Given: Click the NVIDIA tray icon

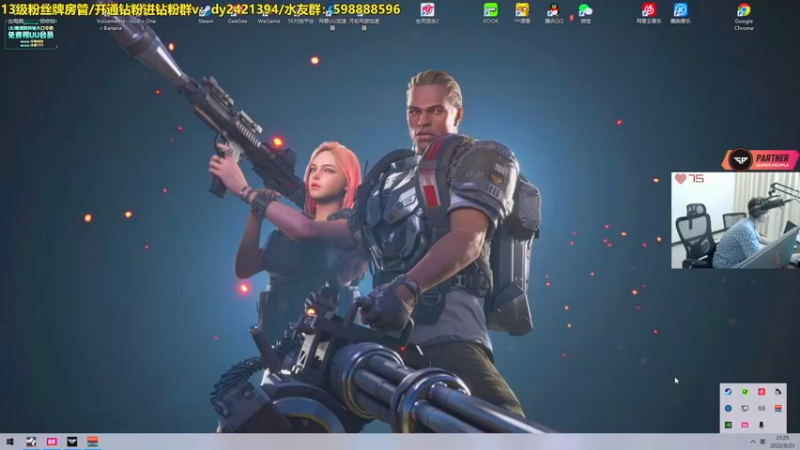Looking at the screenshot, I should pos(728,424).
